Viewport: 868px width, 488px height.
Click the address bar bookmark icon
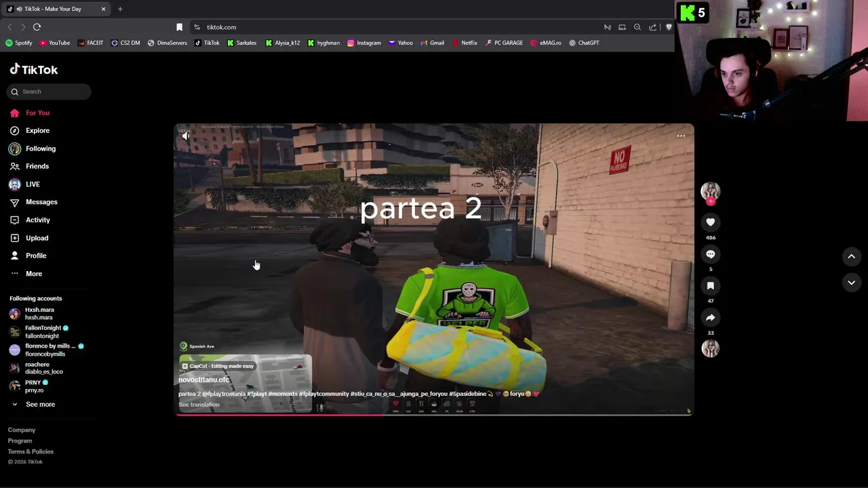[x=179, y=27]
